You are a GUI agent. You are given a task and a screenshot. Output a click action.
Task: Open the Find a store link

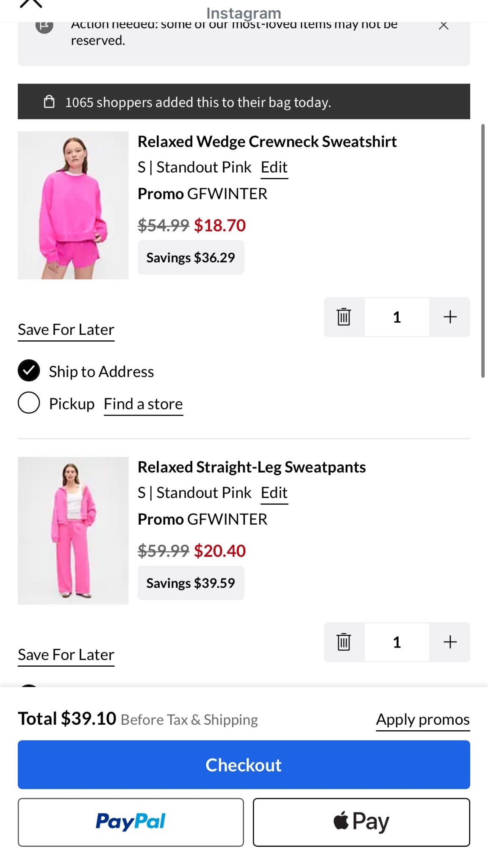pyautogui.click(x=143, y=404)
